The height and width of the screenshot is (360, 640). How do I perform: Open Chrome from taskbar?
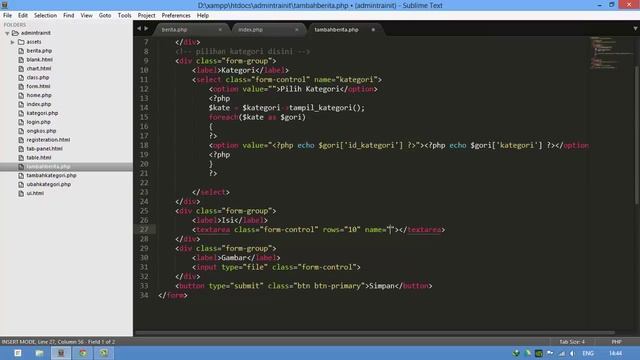click(83, 353)
